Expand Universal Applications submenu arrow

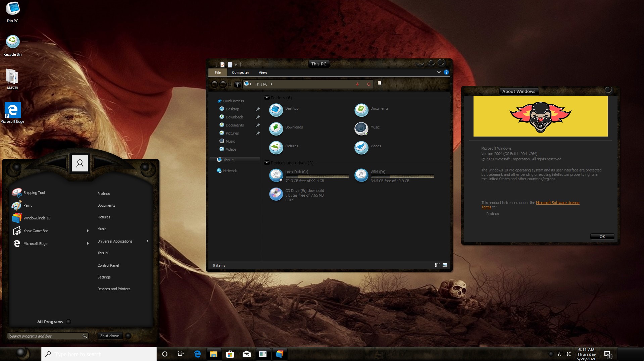[147, 241]
